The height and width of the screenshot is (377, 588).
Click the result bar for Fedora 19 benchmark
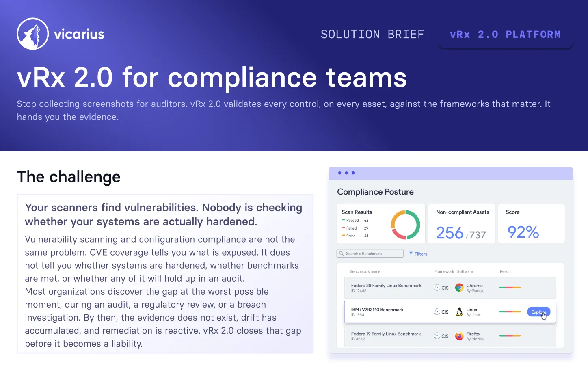(510, 336)
